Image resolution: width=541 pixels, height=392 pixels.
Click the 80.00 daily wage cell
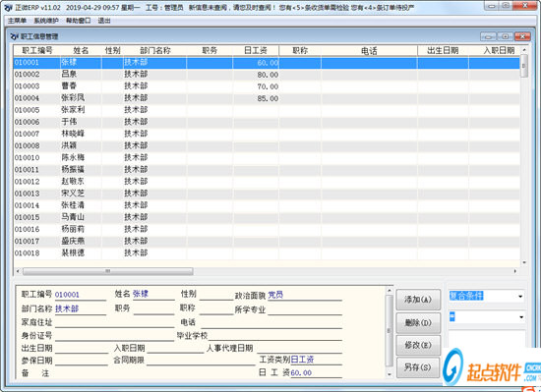(x=256, y=75)
